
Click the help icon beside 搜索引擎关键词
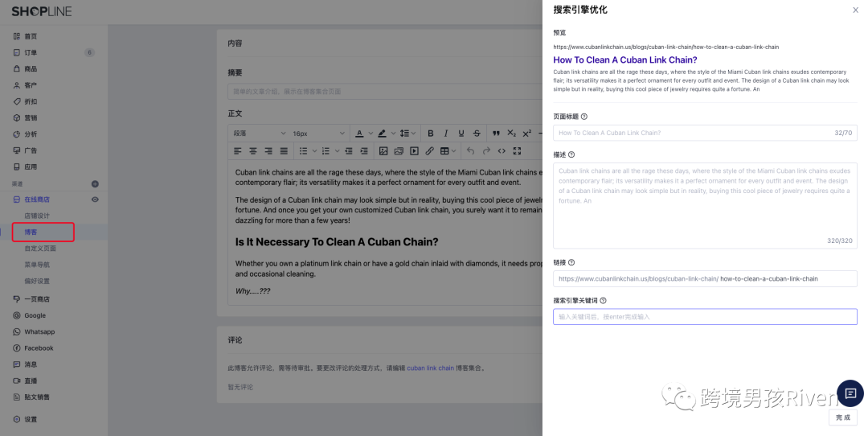coord(603,300)
